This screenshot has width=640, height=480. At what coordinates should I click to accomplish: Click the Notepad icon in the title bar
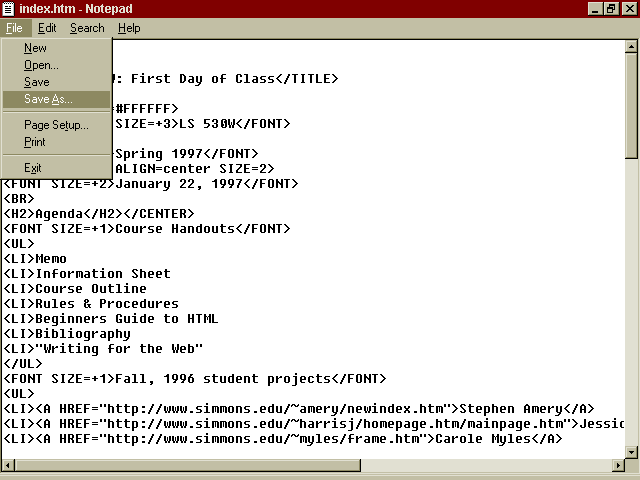click(x=9, y=9)
